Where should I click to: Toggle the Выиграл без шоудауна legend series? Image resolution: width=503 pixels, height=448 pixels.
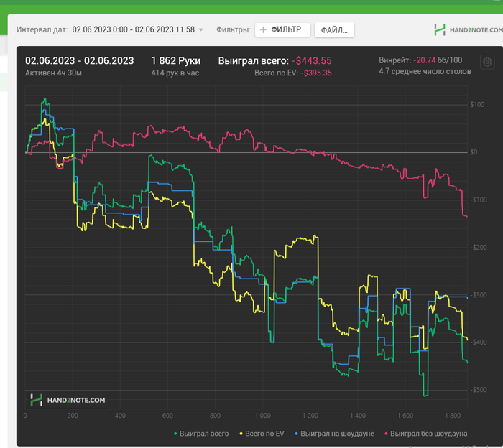click(425, 434)
